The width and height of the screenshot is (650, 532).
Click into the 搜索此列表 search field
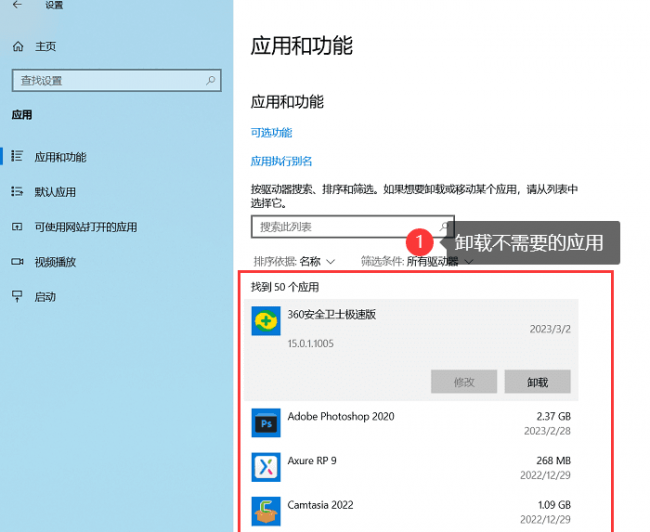pos(353,227)
